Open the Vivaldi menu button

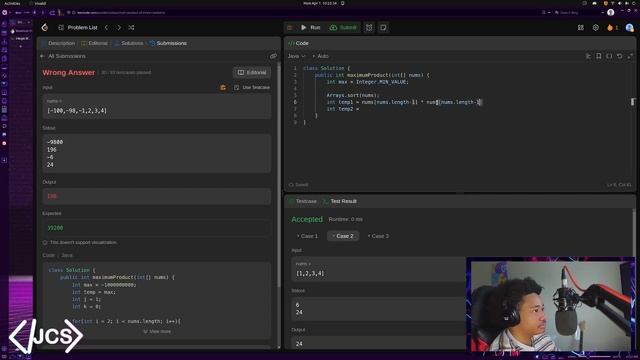(4, 13)
